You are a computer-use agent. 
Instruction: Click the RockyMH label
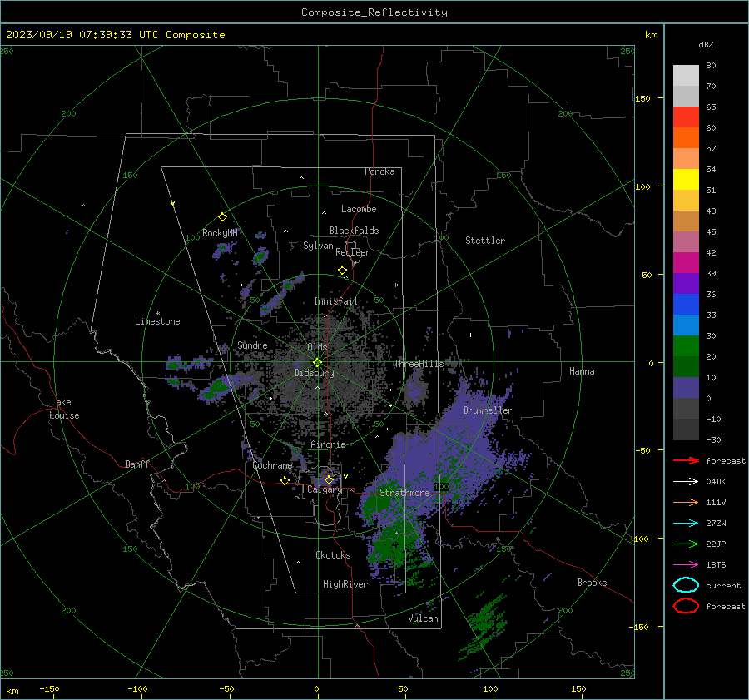(220, 233)
